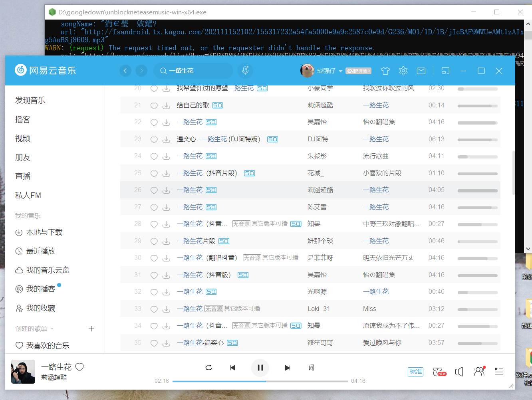Download song 22 by 吴嘉怡

coord(167,123)
